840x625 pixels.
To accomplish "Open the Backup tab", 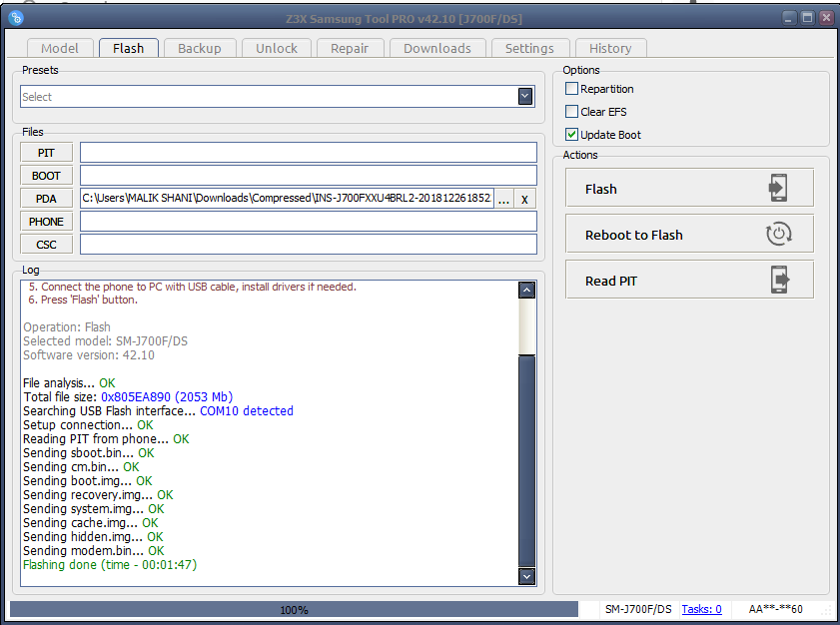I will (x=200, y=48).
